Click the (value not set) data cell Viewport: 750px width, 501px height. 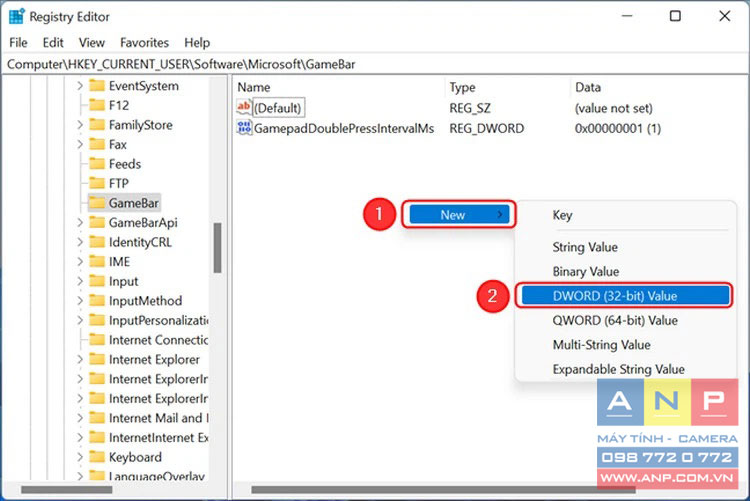613,109
